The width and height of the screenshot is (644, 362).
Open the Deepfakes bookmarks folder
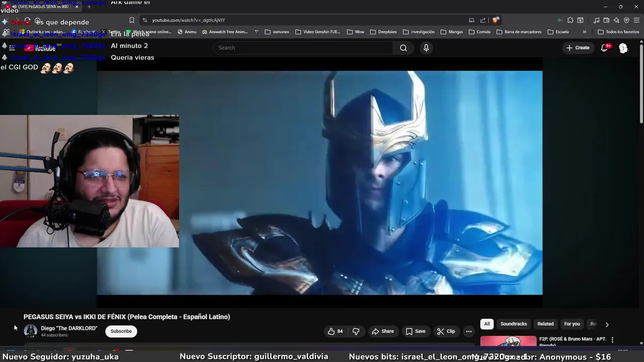click(383, 32)
